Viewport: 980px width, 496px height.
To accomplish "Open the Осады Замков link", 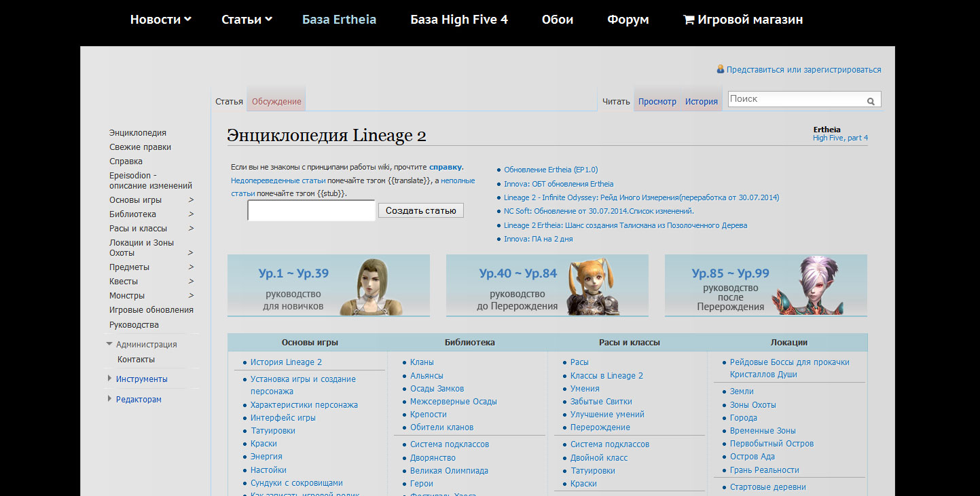I will tap(437, 389).
